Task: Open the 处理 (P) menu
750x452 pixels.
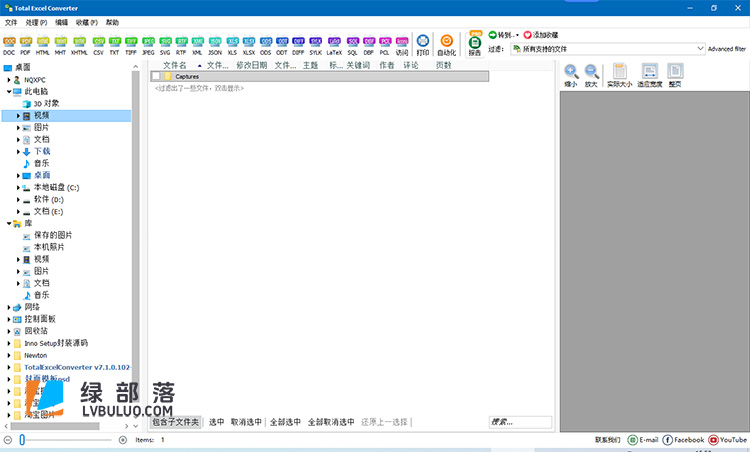Action: pos(36,22)
